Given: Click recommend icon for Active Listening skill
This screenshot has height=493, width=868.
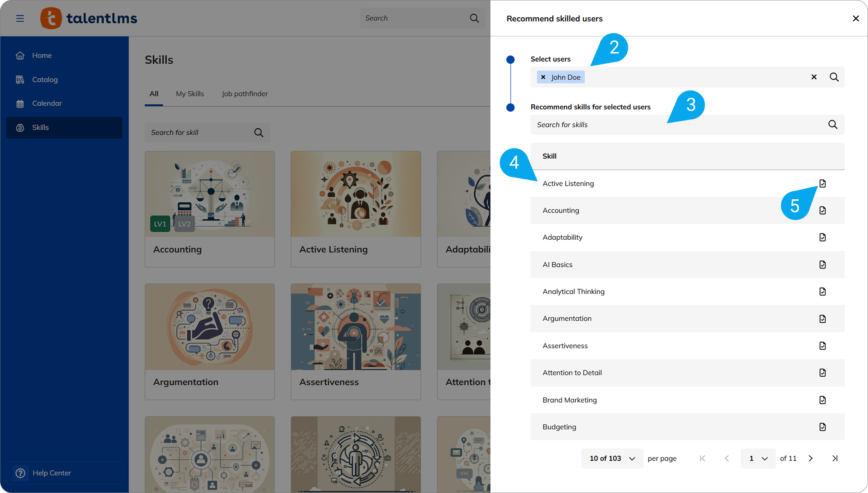Looking at the screenshot, I should click(x=822, y=184).
